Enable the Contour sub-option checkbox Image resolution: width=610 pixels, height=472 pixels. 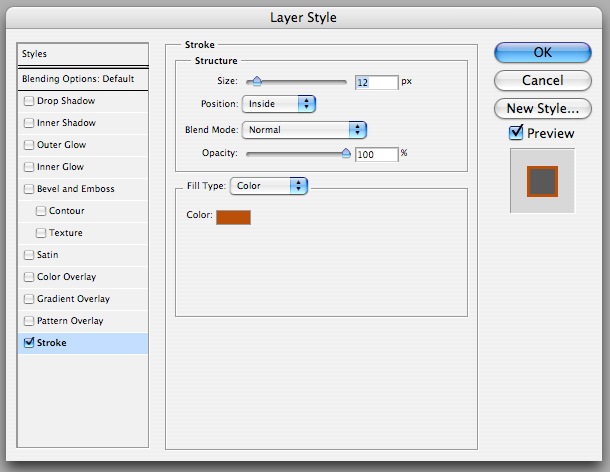pyautogui.click(x=41, y=211)
